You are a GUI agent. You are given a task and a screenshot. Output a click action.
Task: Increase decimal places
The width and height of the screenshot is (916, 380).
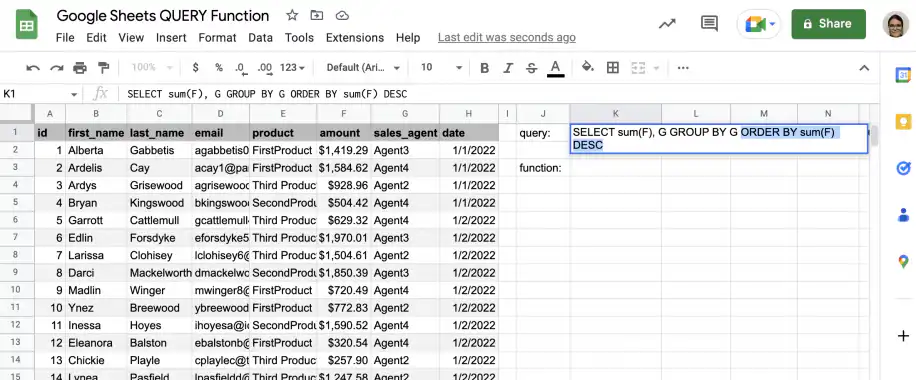point(265,68)
